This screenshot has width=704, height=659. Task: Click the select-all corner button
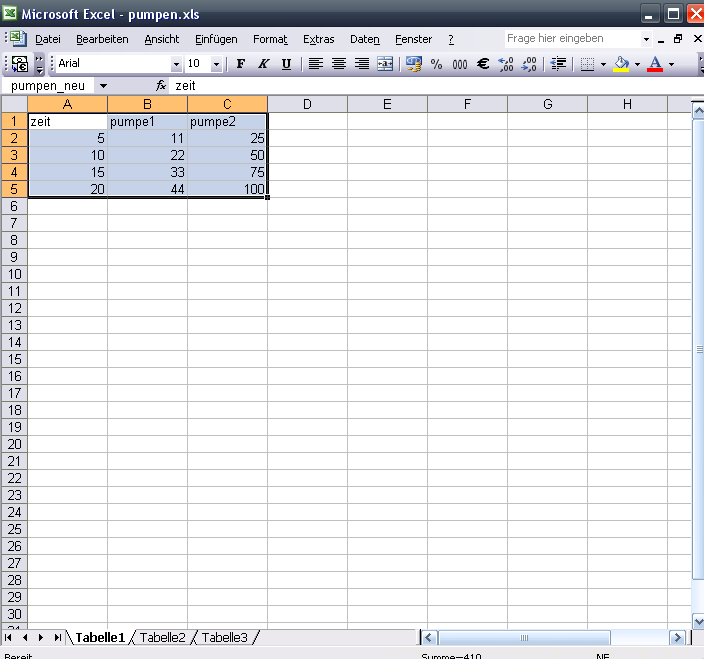coord(14,105)
